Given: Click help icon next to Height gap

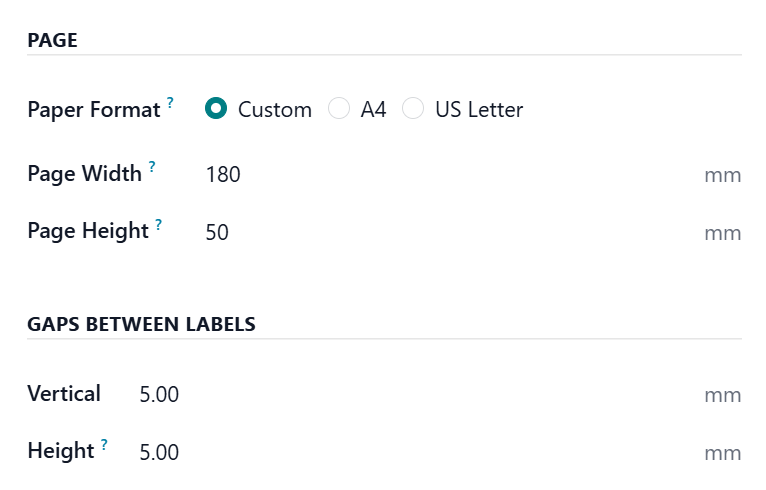Looking at the screenshot, I should coord(104,444).
